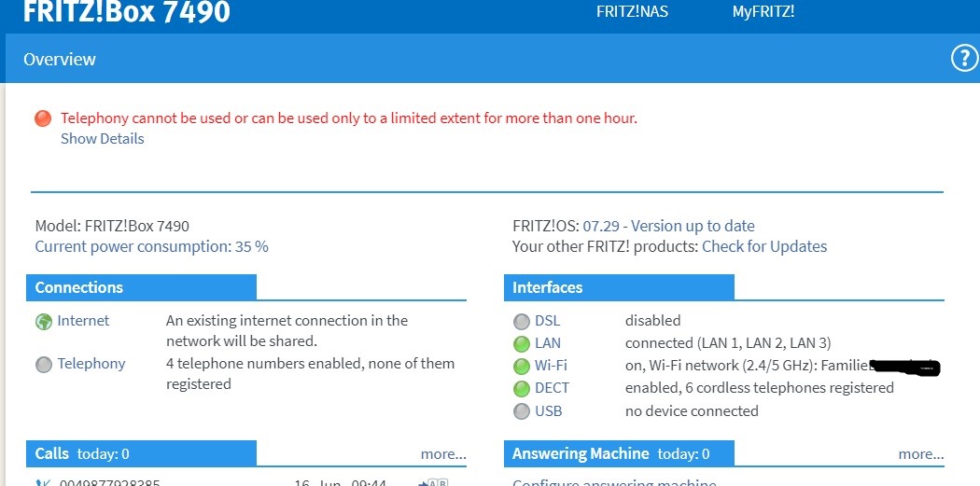Viewport: 980px width, 486px height.
Task: Open the MyFRITZ! menu item
Action: coord(763,12)
